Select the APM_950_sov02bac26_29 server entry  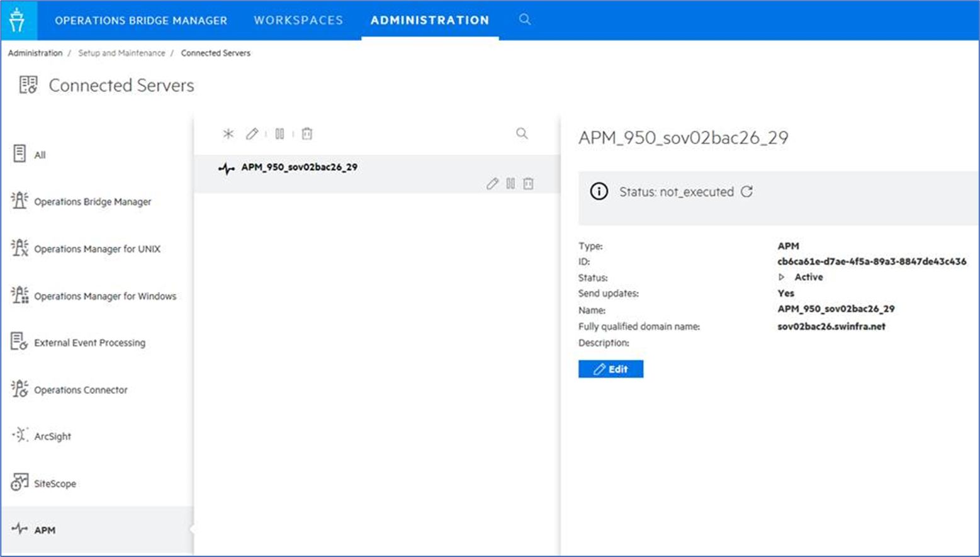(298, 167)
